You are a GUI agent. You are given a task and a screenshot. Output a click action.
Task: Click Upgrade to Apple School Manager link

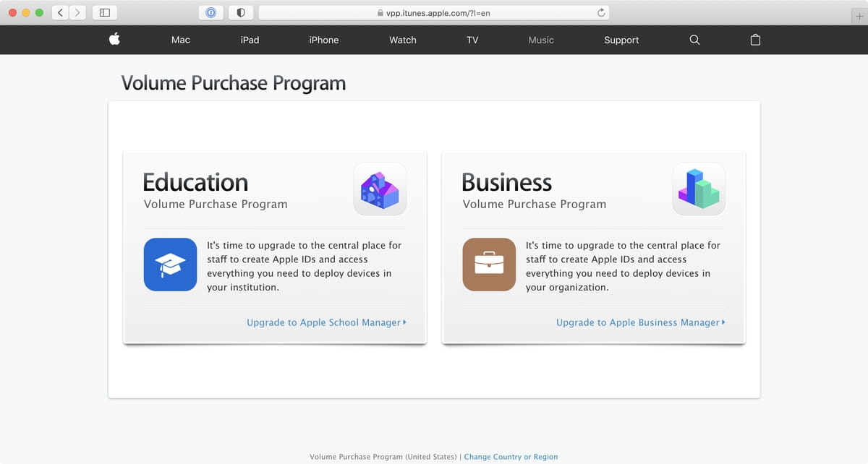[x=326, y=322]
